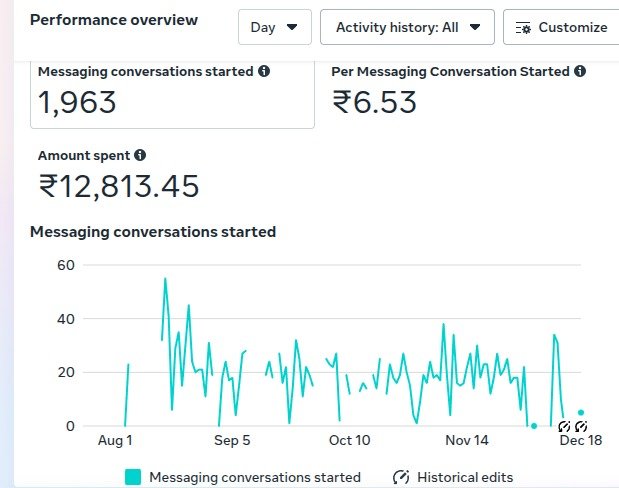The width and height of the screenshot is (619, 488).
Task: Toggle the Messaging conversations started legend swatch
Action: click(x=133, y=477)
